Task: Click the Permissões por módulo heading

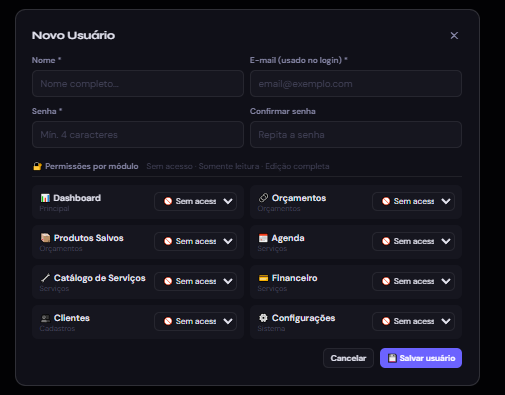Action: click(x=92, y=166)
